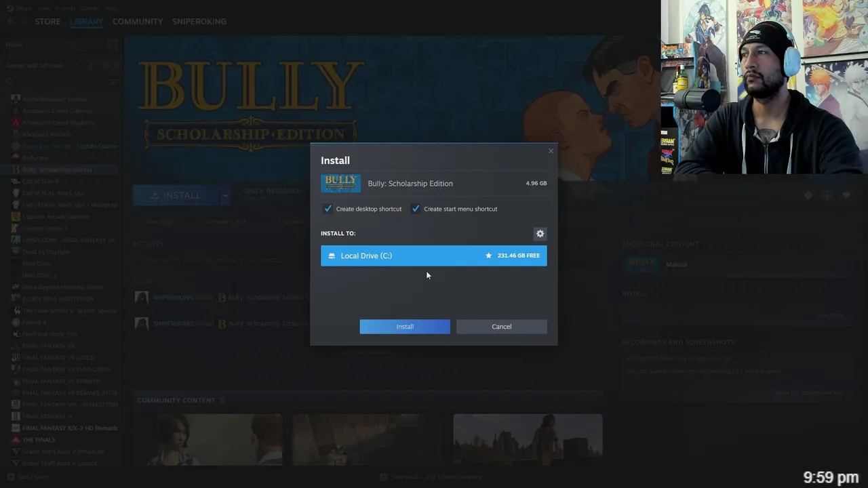Click the Bully game thumbnail in the Install dialog
The height and width of the screenshot is (488, 868).
(x=340, y=184)
